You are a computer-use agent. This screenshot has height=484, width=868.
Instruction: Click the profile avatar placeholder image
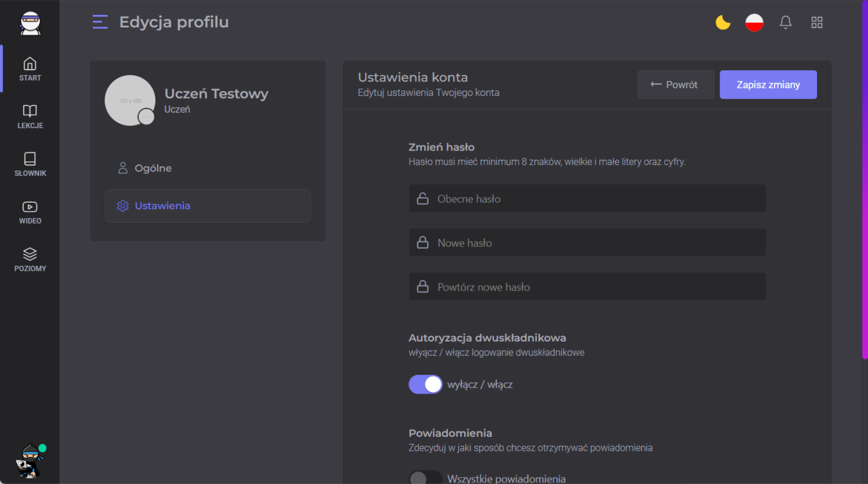tap(130, 100)
